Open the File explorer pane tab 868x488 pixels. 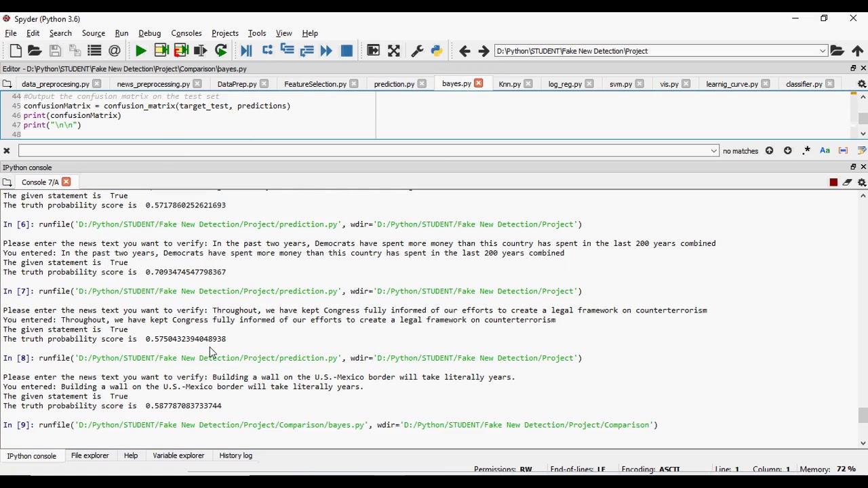pos(90,455)
